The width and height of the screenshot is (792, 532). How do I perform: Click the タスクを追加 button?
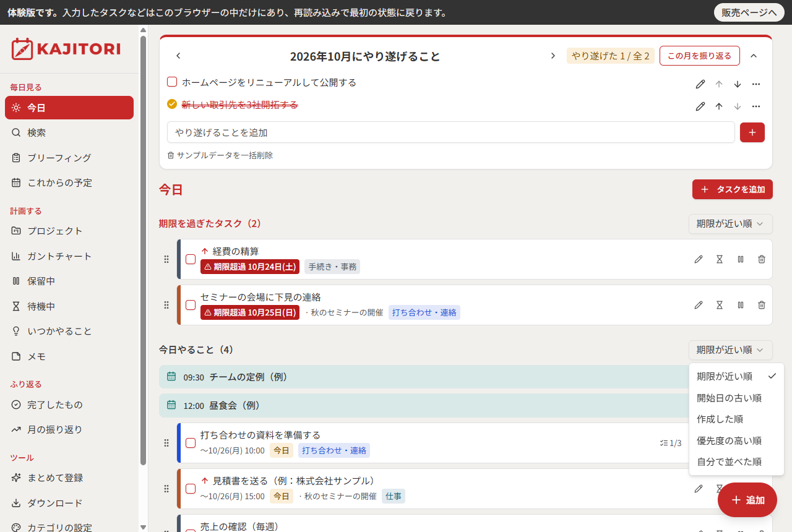[x=733, y=189]
